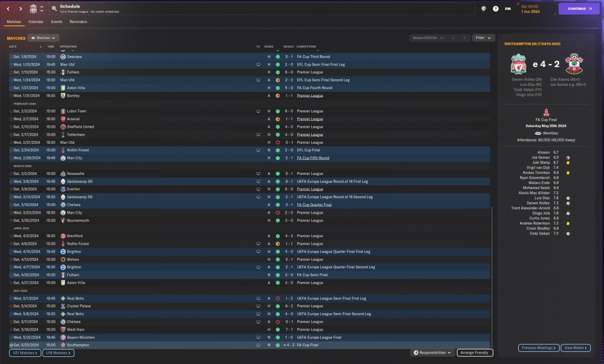Viewport: 604px width, 364px height.
Task: Click the Wolves club badge
Action: [63, 259]
